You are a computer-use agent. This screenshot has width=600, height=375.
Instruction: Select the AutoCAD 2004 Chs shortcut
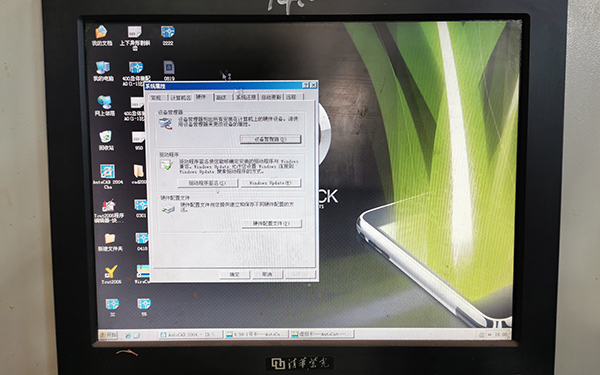click(x=108, y=177)
